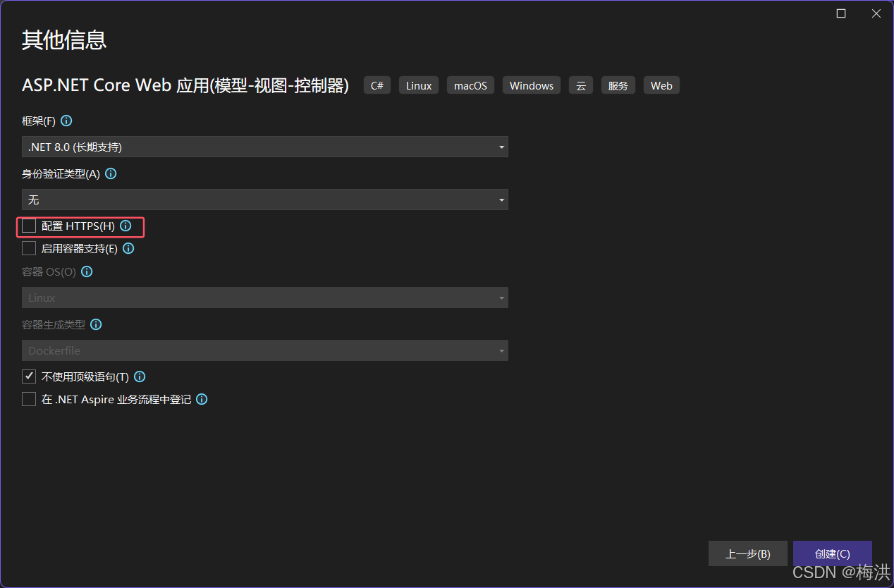The width and height of the screenshot is (894, 588).
Task: Open the Dockerfile build type dropdown
Action: (x=265, y=350)
